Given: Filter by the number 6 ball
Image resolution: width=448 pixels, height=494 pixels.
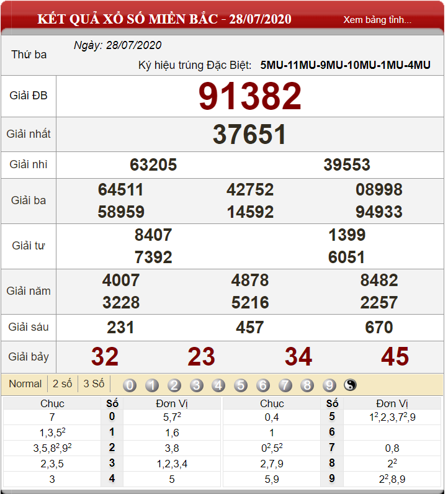Looking at the screenshot, I should [263, 385].
